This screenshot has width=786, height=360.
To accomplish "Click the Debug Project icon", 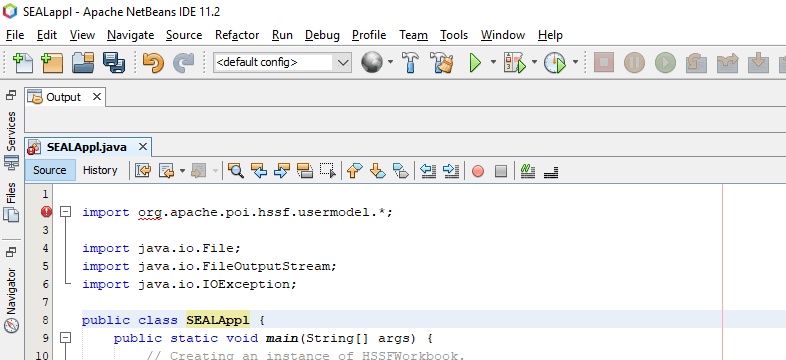I will [514, 63].
